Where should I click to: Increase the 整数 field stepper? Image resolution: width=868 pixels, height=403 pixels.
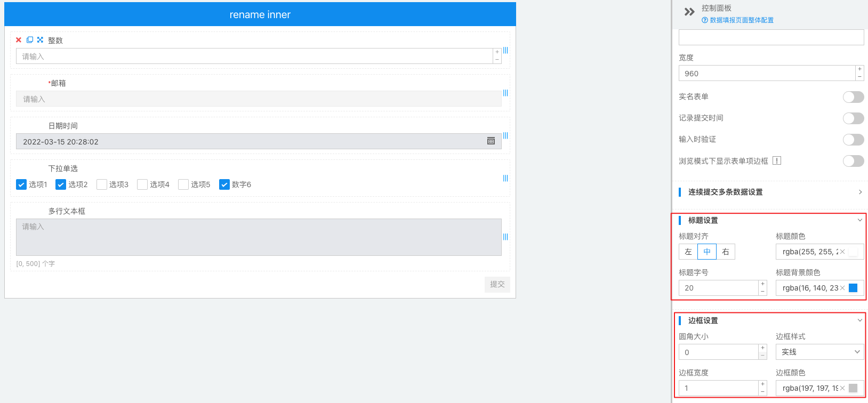coord(497,52)
